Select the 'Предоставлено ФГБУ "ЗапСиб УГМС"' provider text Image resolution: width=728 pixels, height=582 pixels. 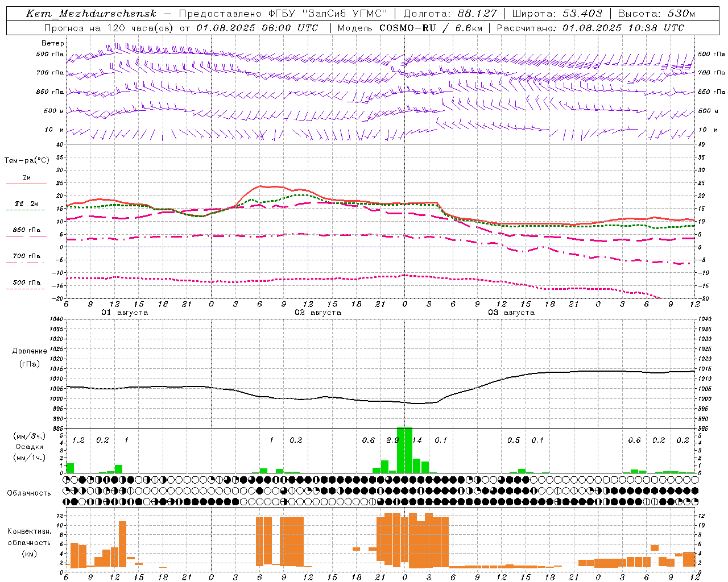point(283,14)
